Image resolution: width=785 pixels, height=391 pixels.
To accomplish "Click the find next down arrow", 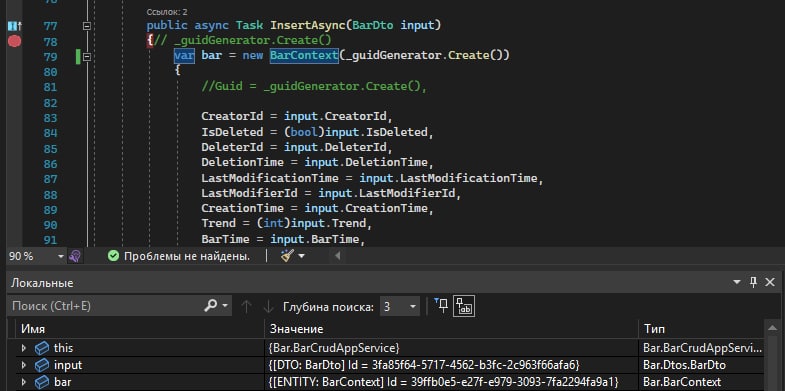I will point(268,306).
